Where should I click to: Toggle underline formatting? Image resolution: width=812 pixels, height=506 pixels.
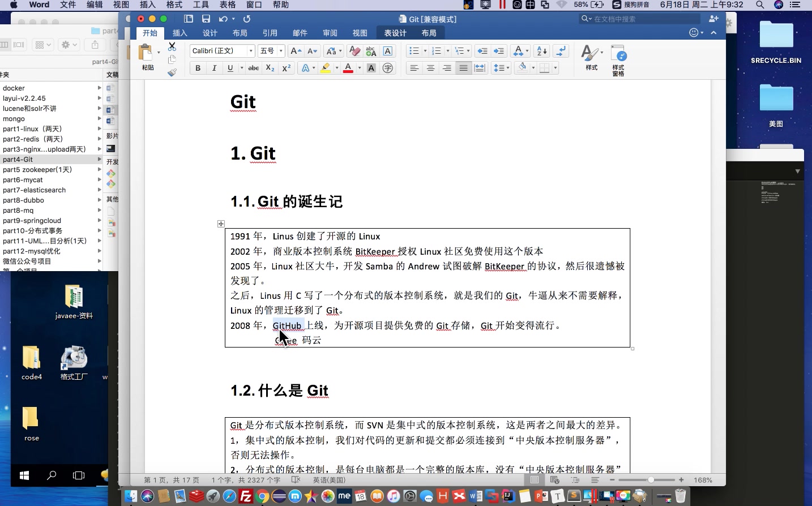pos(230,68)
